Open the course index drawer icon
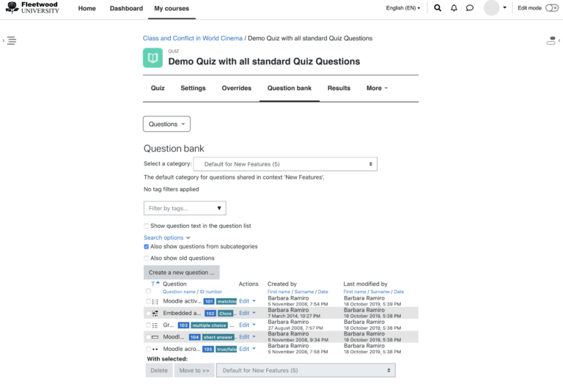The width and height of the screenshot is (563, 392). pos(11,41)
